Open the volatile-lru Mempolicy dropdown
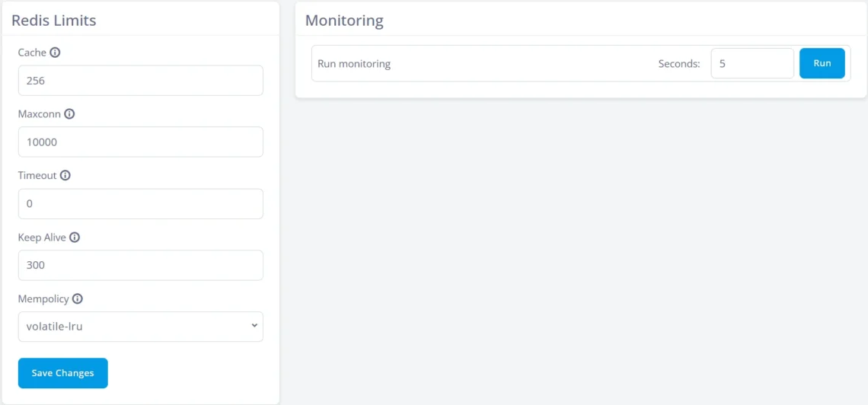The width and height of the screenshot is (868, 405). coord(140,327)
